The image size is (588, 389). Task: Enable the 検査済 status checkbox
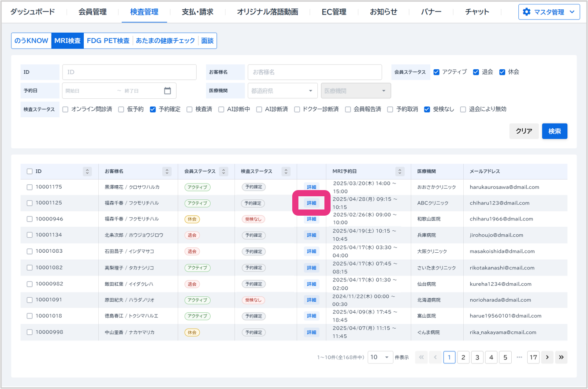pos(190,109)
